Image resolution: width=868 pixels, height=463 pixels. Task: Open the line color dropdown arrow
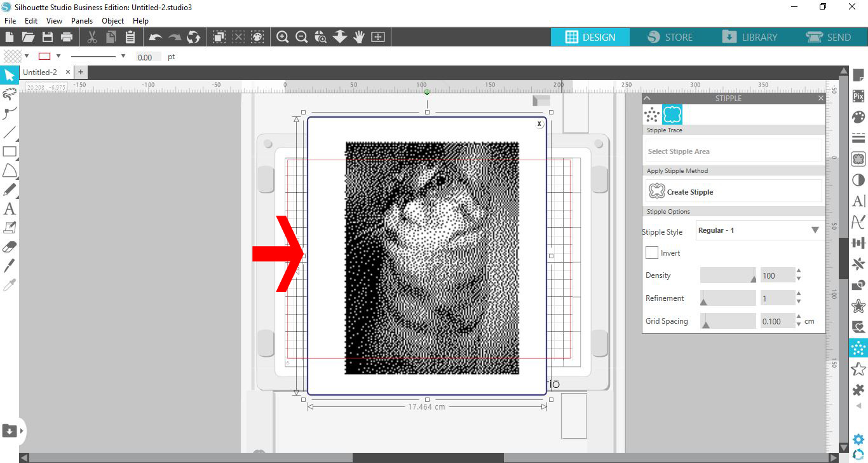[58, 56]
